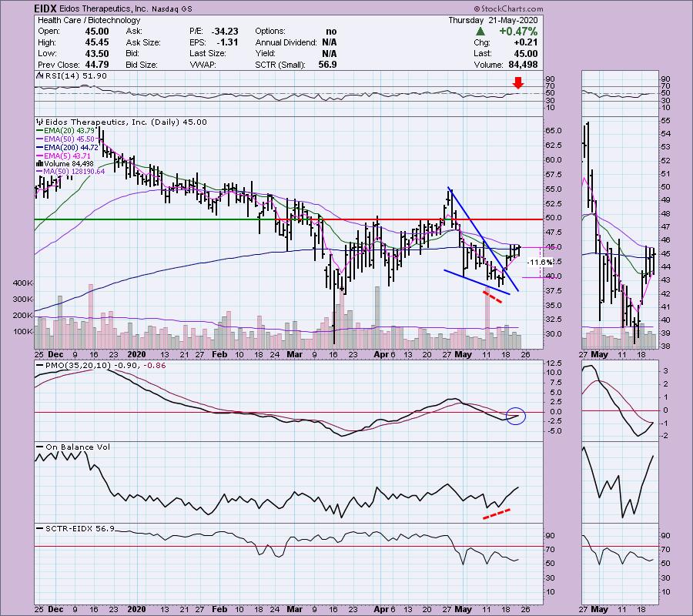Click the Open value in the quote table
This screenshot has height=616, width=693.
tap(97, 32)
